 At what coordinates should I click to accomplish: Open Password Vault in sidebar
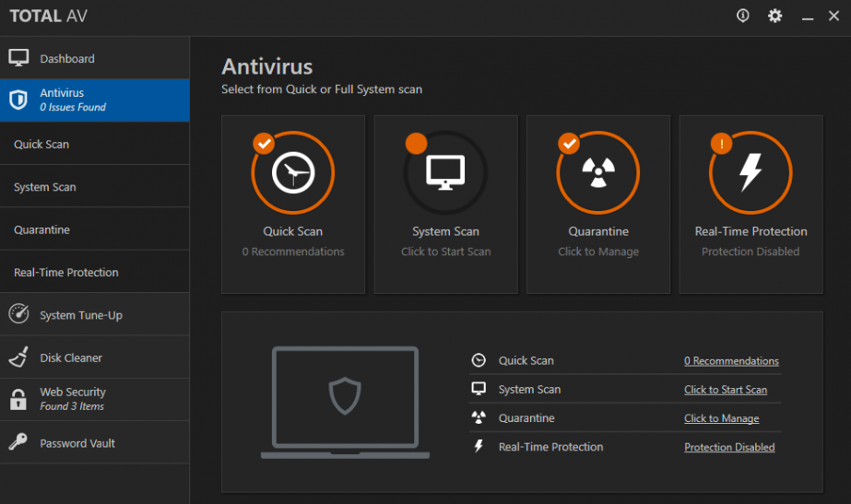[x=77, y=443]
